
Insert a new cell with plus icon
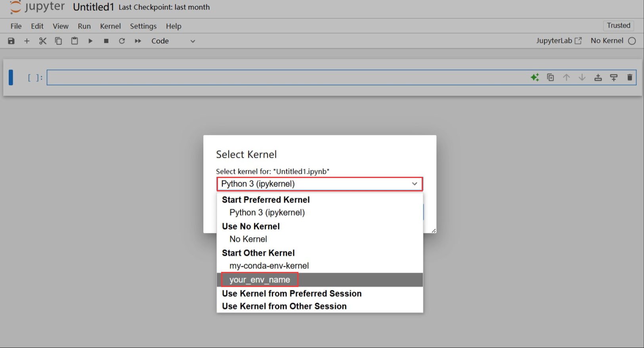tap(27, 41)
